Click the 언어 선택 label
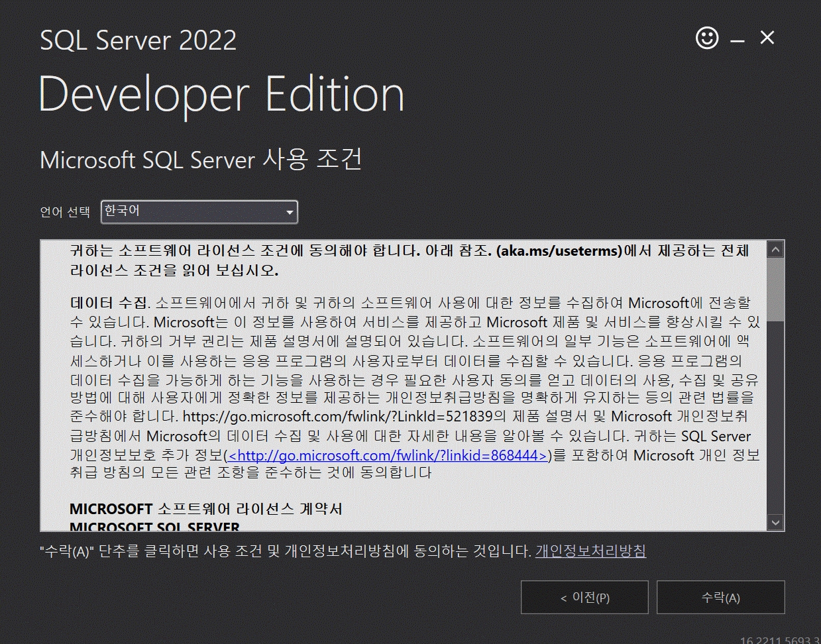 coord(65,212)
